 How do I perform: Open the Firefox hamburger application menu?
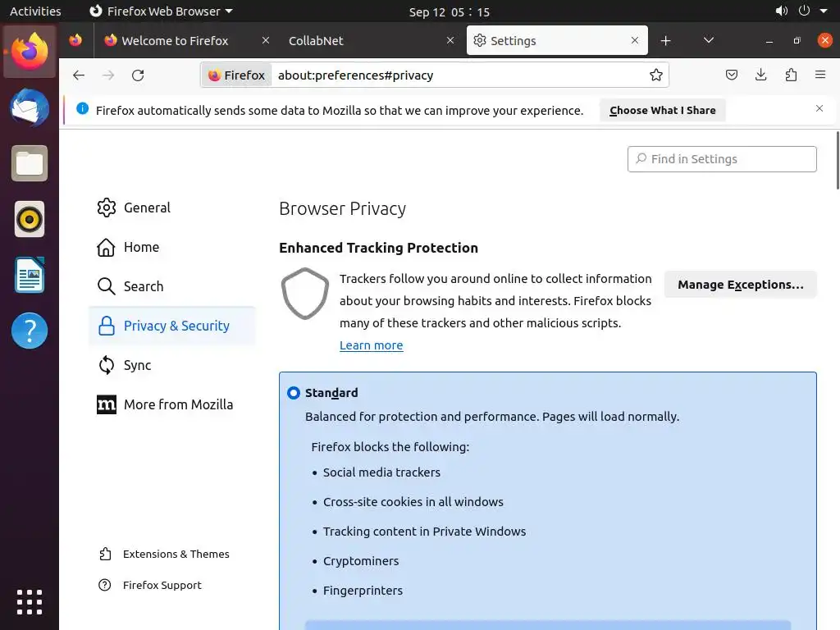(820, 75)
